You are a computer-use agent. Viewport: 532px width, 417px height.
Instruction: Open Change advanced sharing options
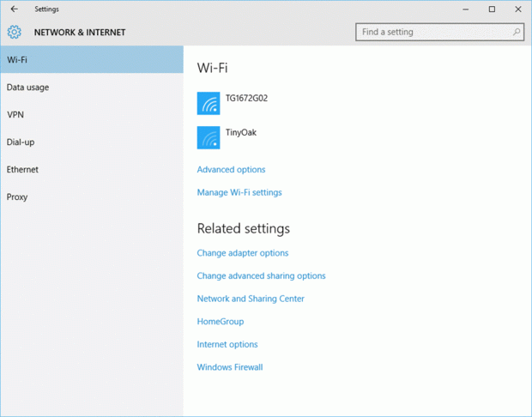[x=261, y=276]
